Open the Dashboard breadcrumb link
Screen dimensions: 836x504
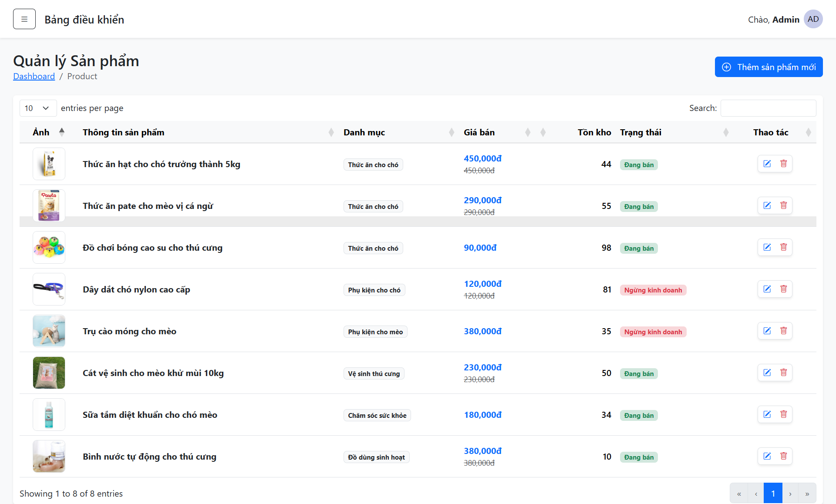[34, 76]
